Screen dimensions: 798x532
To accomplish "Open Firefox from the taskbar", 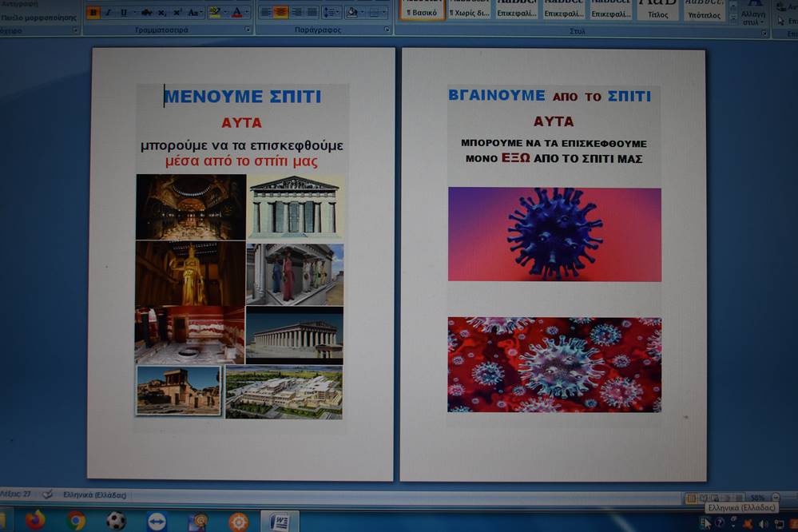I will click(35, 521).
